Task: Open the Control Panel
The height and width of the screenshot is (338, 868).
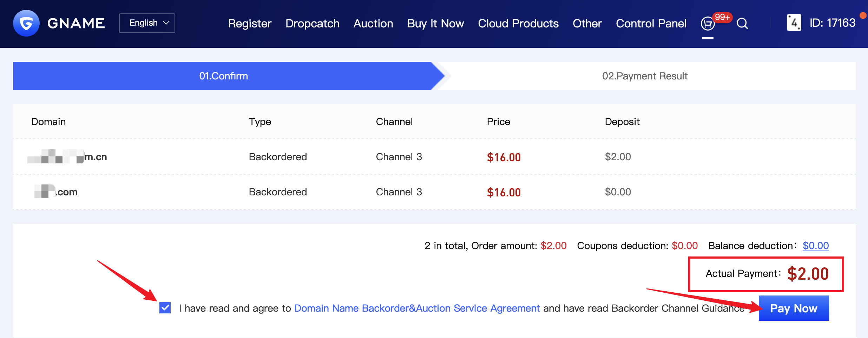Action: coord(651,24)
